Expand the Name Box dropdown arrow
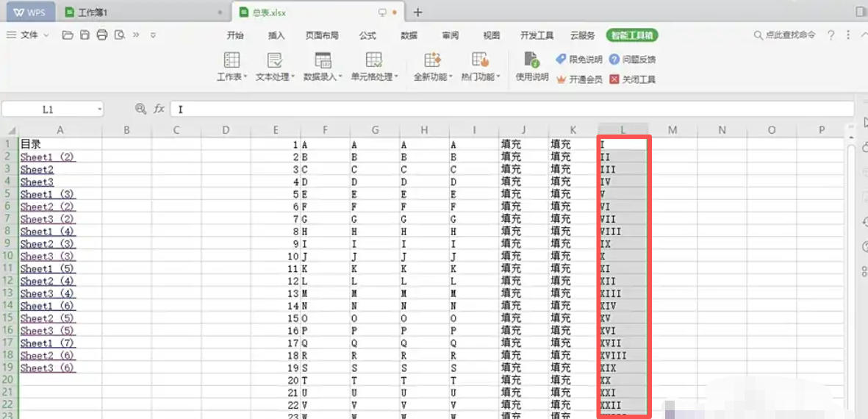The height and width of the screenshot is (419, 868). 99,110
